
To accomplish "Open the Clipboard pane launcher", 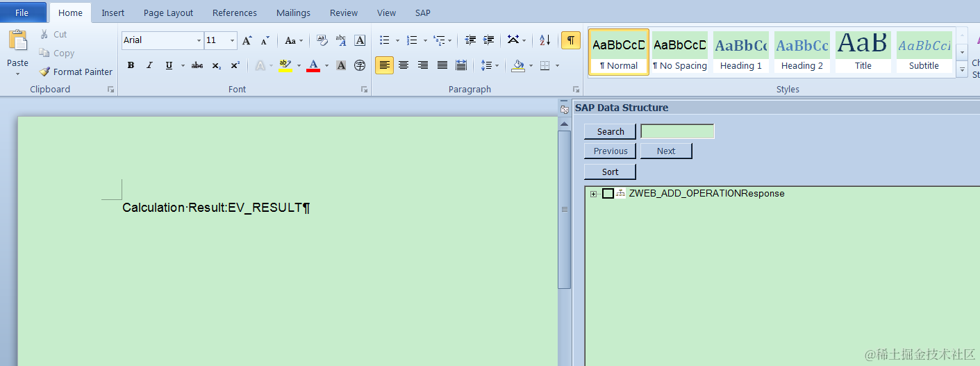I will pos(110,90).
